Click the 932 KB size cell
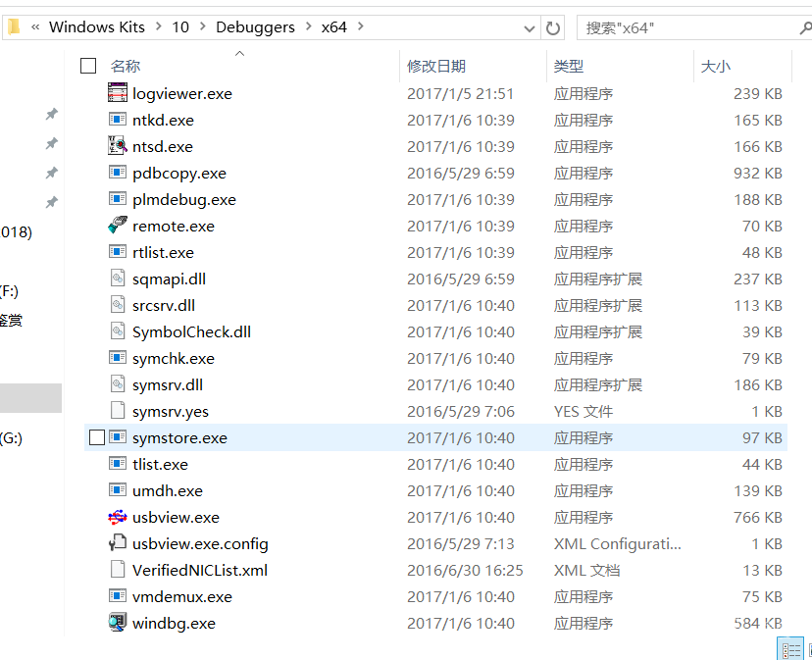Viewport: 812px width, 660px height. [x=758, y=173]
